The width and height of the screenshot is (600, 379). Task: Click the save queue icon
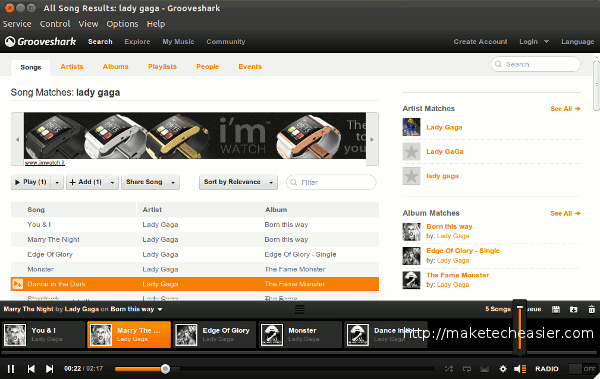click(x=556, y=309)
